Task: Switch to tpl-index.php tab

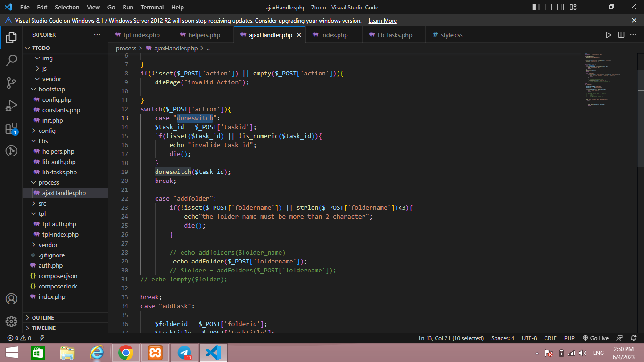Action: coord(141,35)
